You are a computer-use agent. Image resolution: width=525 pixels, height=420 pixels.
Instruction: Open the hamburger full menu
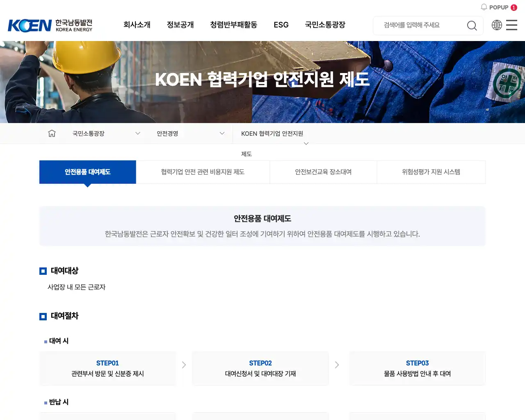coord(511,25)
